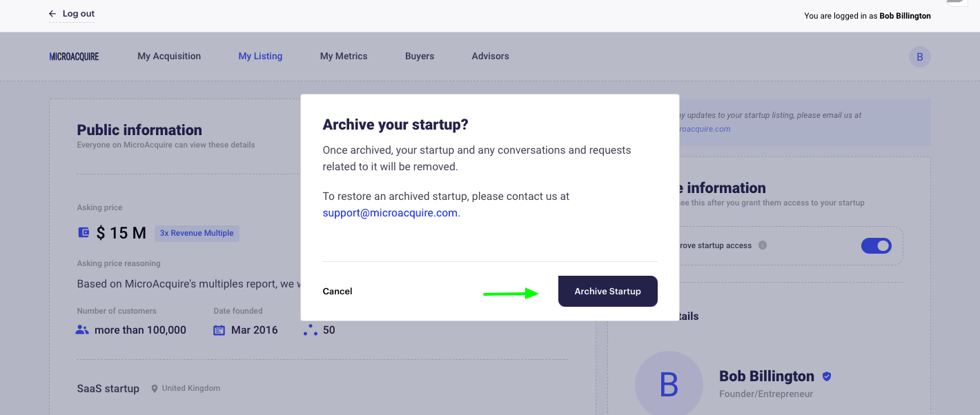
Task: Click the back arrow beside Log out
Action: [52, 14]
